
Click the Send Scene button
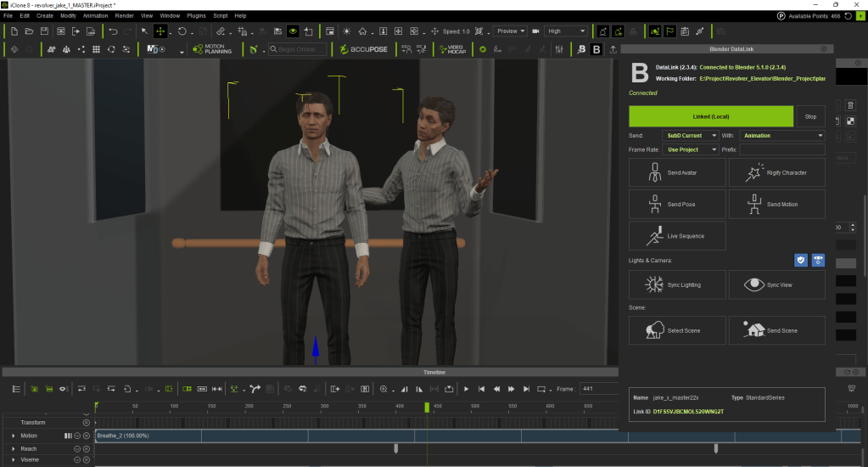(x=776, y=331)
